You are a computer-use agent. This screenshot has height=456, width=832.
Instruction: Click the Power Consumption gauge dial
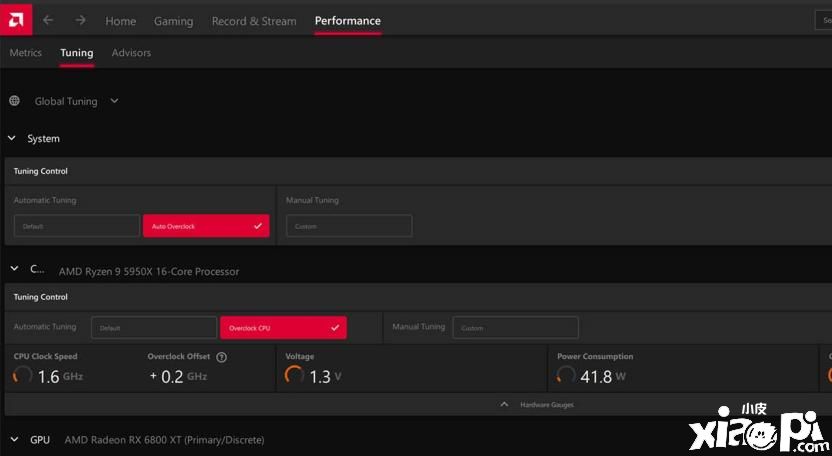pos(566,375)
